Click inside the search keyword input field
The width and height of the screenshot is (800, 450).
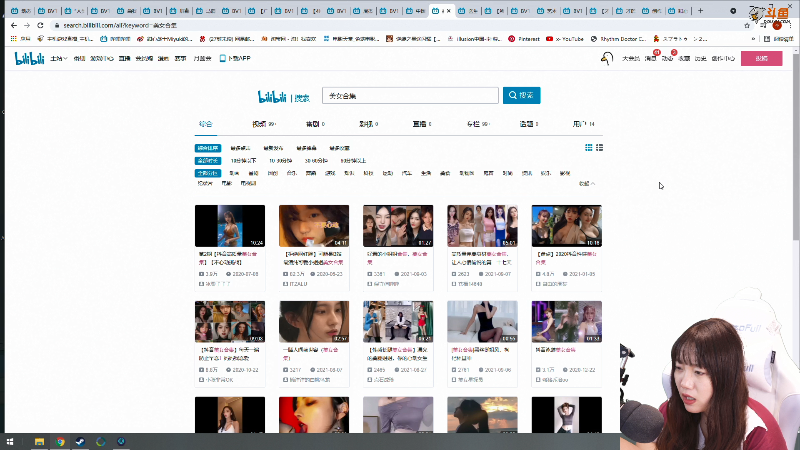click(410, 95)
